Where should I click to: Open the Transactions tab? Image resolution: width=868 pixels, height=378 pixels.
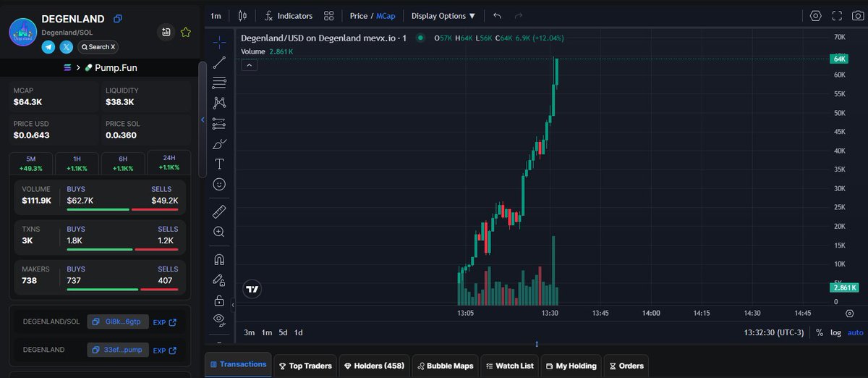click(239, 365)
